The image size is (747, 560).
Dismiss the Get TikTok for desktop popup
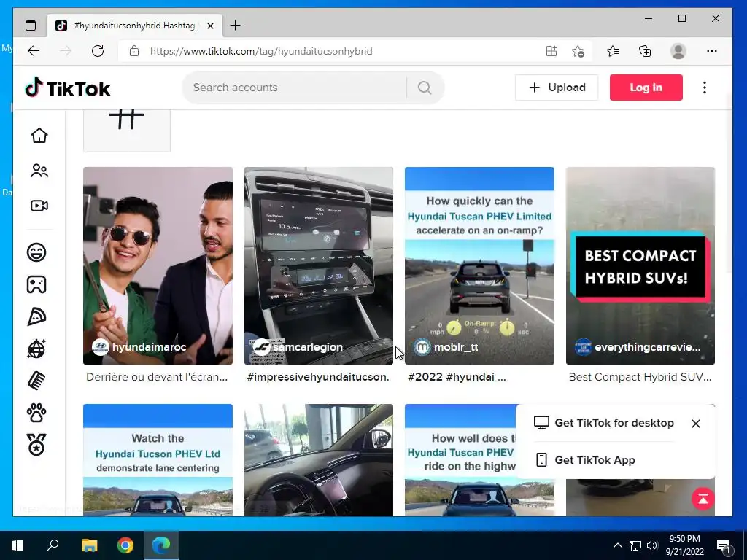pos(695,424)
